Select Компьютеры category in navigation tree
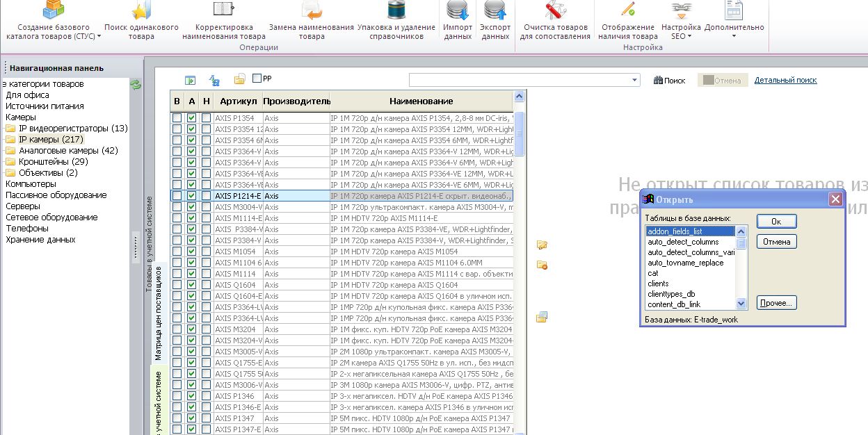Image resolution: width=868 pixels, height=435 pixels. click(31, 184)
